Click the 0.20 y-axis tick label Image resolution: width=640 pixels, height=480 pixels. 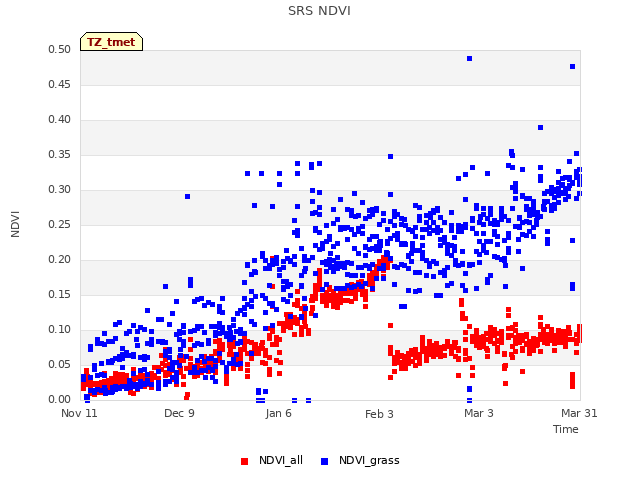click(60, 260)
